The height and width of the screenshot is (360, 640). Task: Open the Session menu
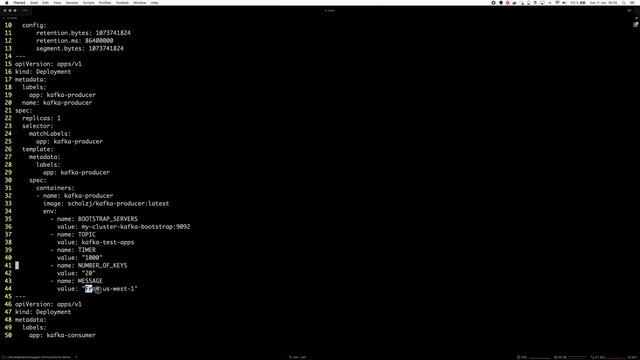point(72,2)
